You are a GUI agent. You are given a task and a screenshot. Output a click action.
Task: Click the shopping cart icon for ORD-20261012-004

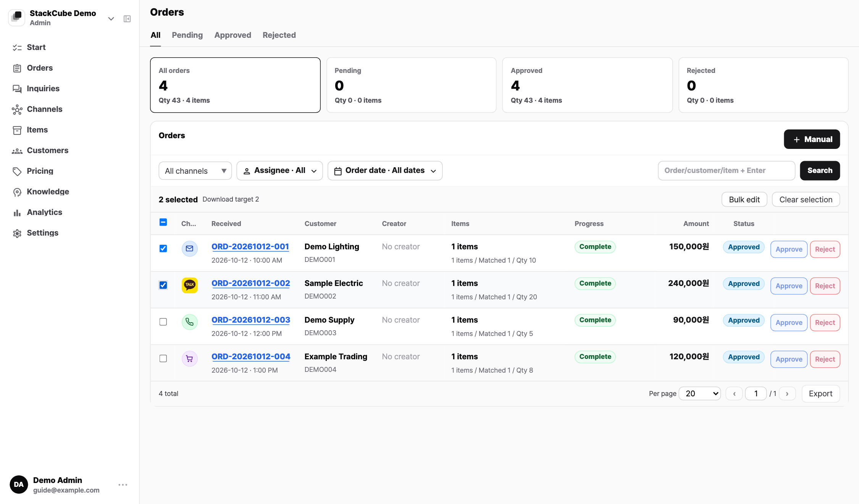pyautogui.click(x=189, y=359)
